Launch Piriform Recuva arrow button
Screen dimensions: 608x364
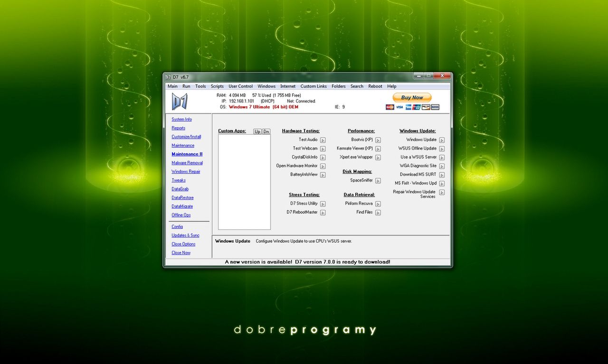click(378, 204)
